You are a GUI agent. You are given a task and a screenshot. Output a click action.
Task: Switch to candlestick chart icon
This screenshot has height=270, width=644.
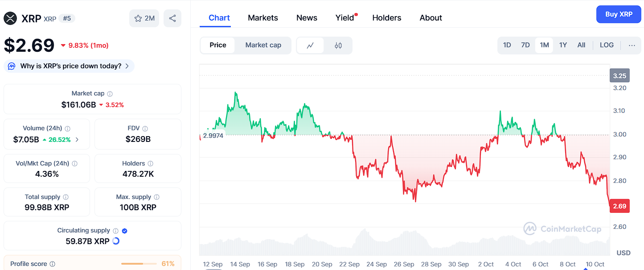(338, 45)
